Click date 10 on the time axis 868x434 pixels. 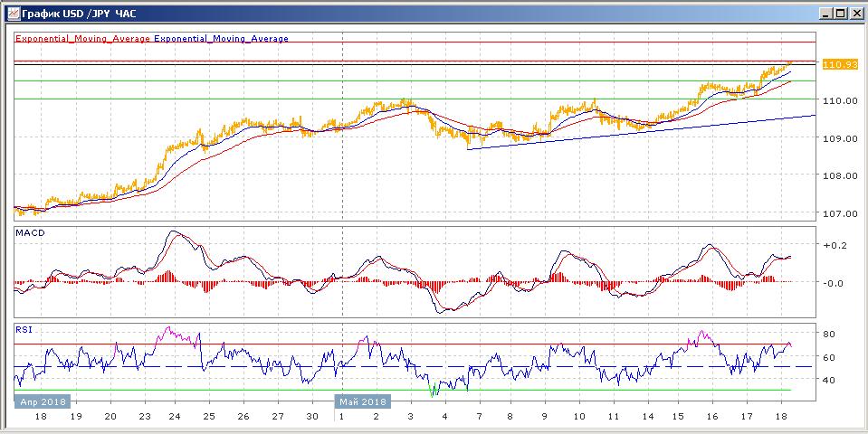(578, 418)
